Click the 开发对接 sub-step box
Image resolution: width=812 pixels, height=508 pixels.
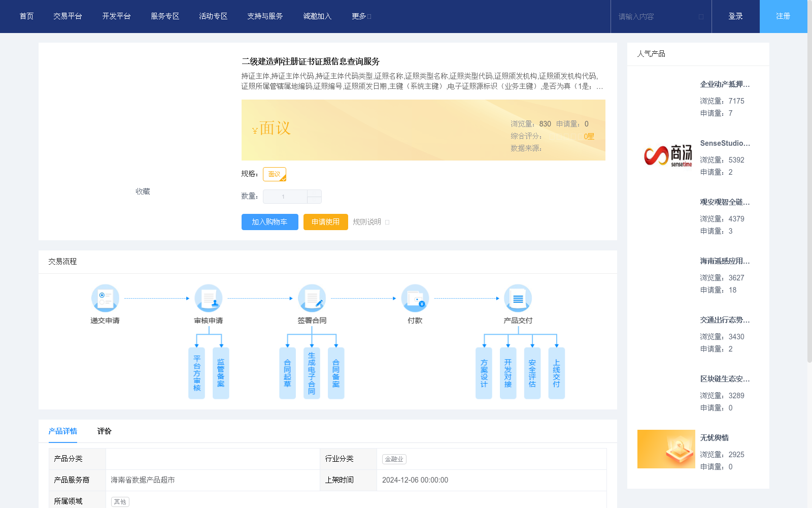508,373
